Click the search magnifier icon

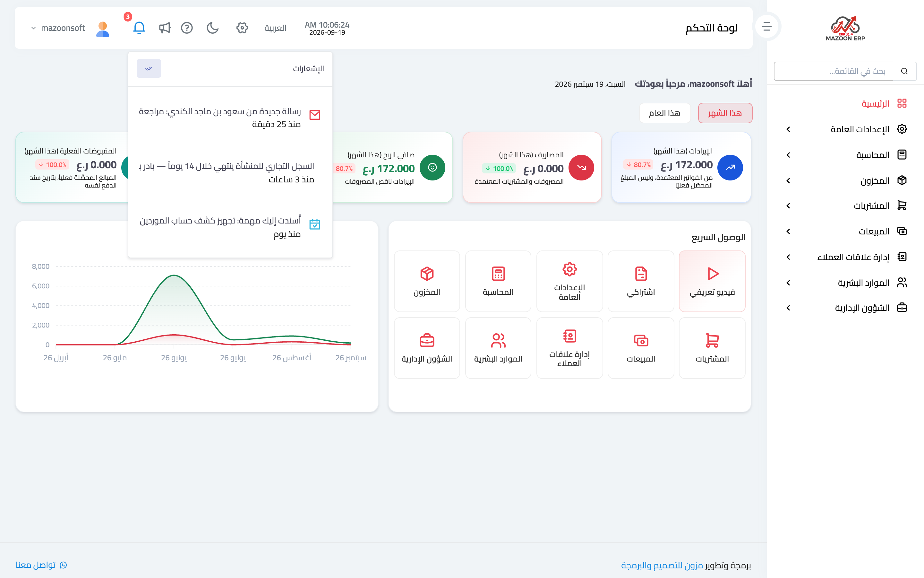click(x=904, y=71)
